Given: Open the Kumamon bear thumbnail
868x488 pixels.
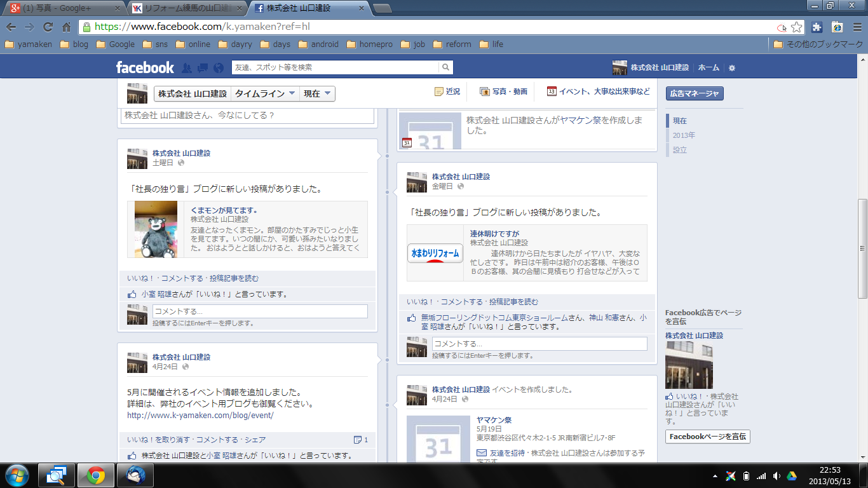Looking at the screenshot, I should [156, 229].
